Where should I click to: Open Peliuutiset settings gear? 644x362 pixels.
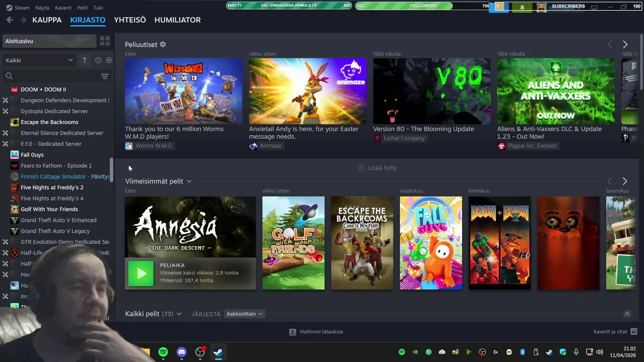click(163, 44)
